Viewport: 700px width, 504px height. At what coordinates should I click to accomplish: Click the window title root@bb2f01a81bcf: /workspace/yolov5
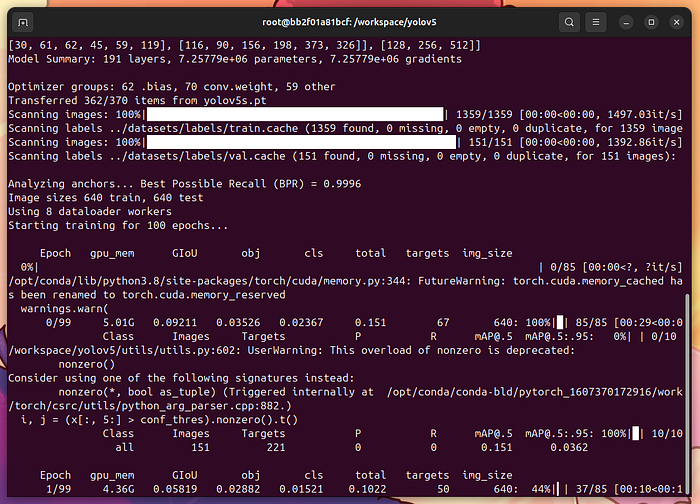[349, 22]
